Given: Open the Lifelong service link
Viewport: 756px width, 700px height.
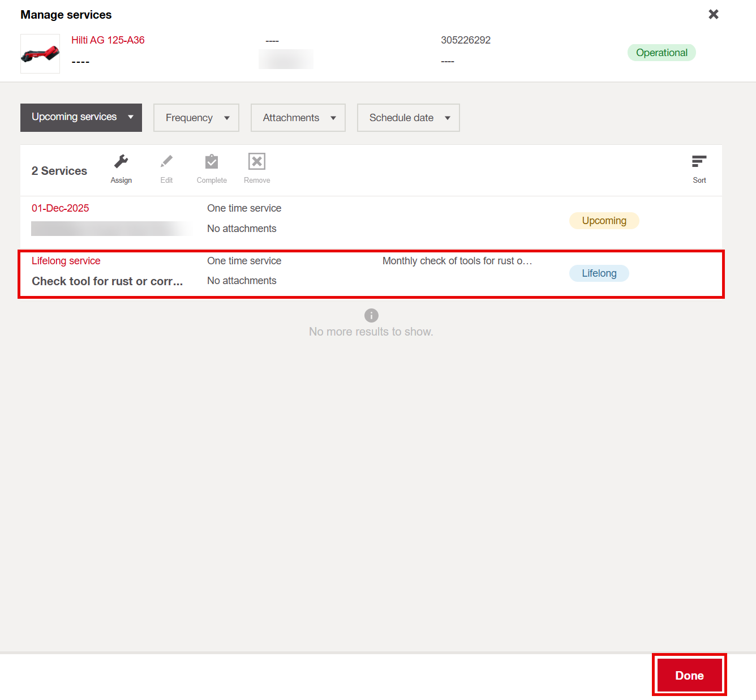Looking at the screenshot, I should pyautogui.click(x=66, y=261).
